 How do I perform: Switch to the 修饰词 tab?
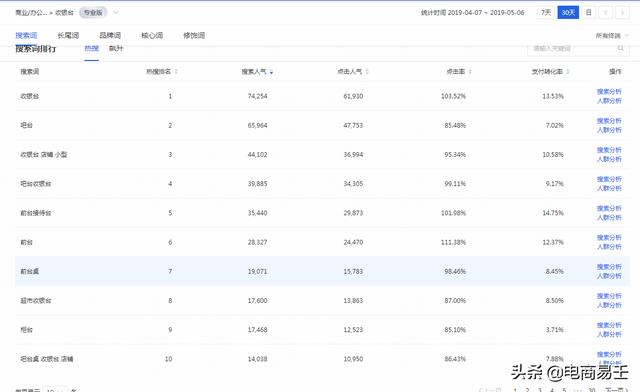194,36
